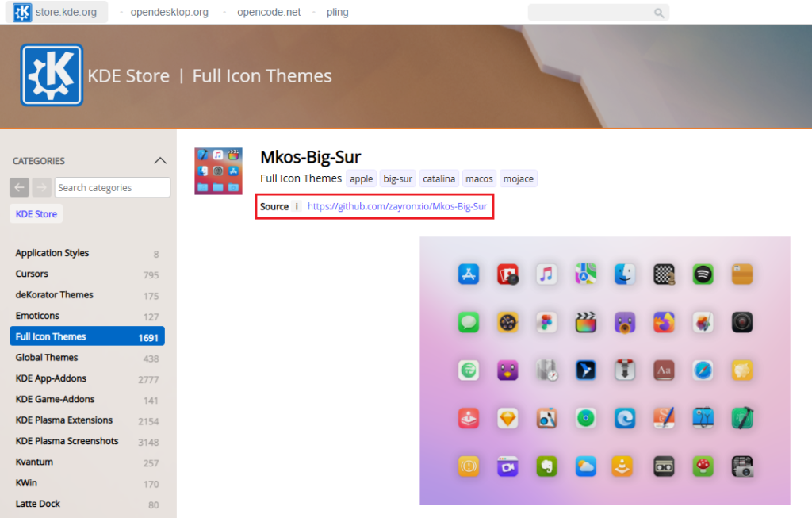Screen dimensions: 812x518
Task: Click the 'mojace' tag
Action: click(519, 178)
